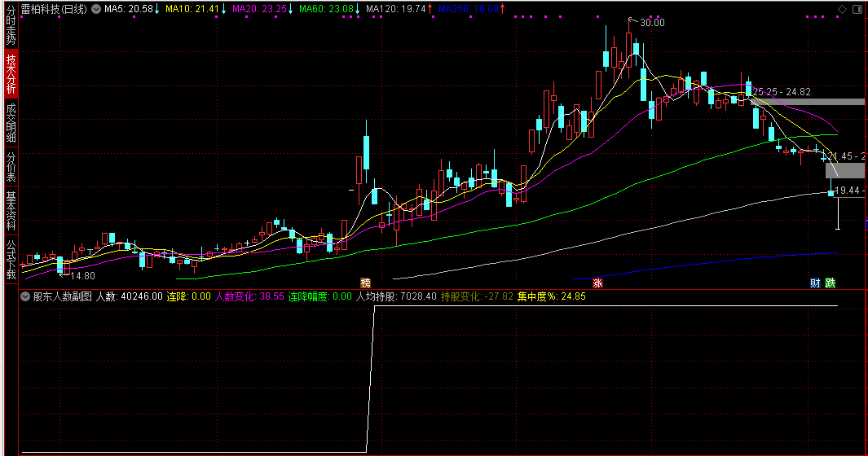
Task: Click the MA60: 23.08 indicator label
Action: click(x=326, y=9)
